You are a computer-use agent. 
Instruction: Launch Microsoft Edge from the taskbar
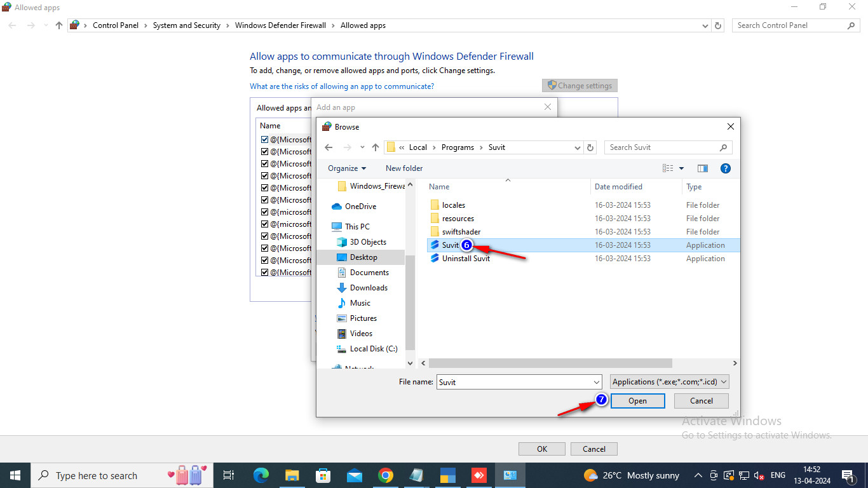(x=261, y=475)
